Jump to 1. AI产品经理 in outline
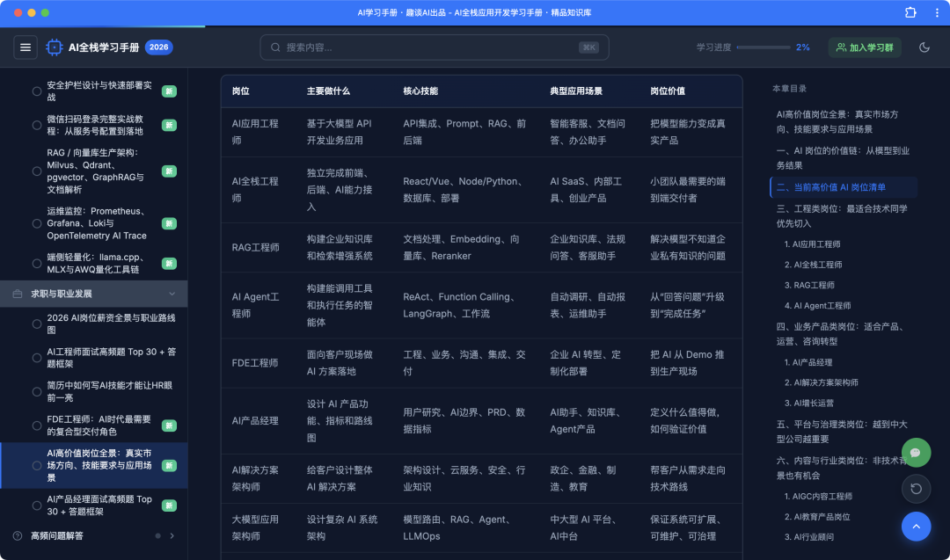Screen dimensions: 950x560 pyautogui.click(x=808, y=362)
